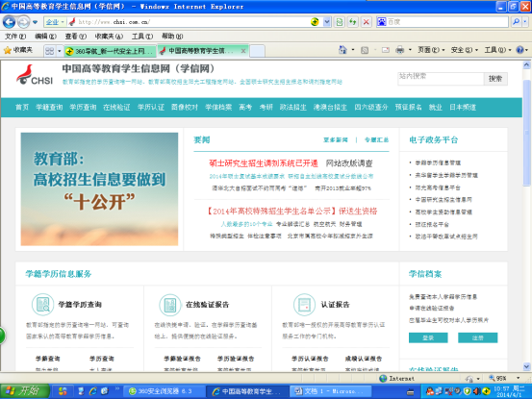Open search provider dropdown arrow

[x=525, y=22]
